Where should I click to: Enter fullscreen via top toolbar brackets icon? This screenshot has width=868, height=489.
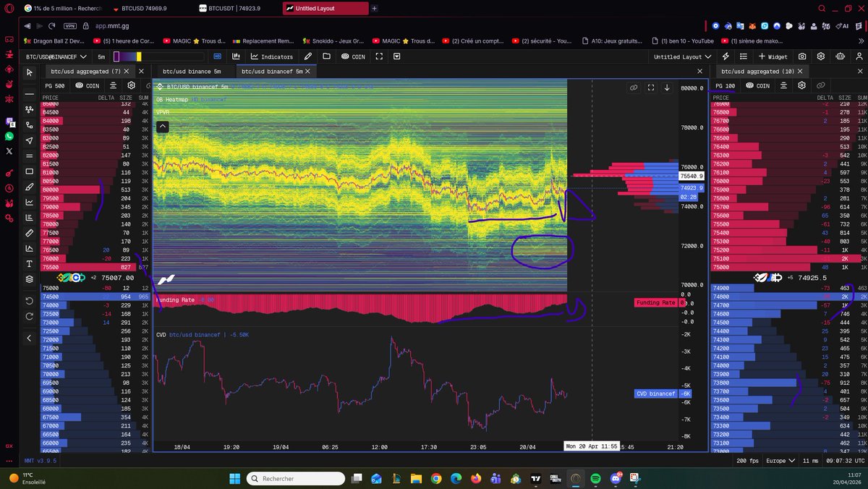(x=379, y=56)
